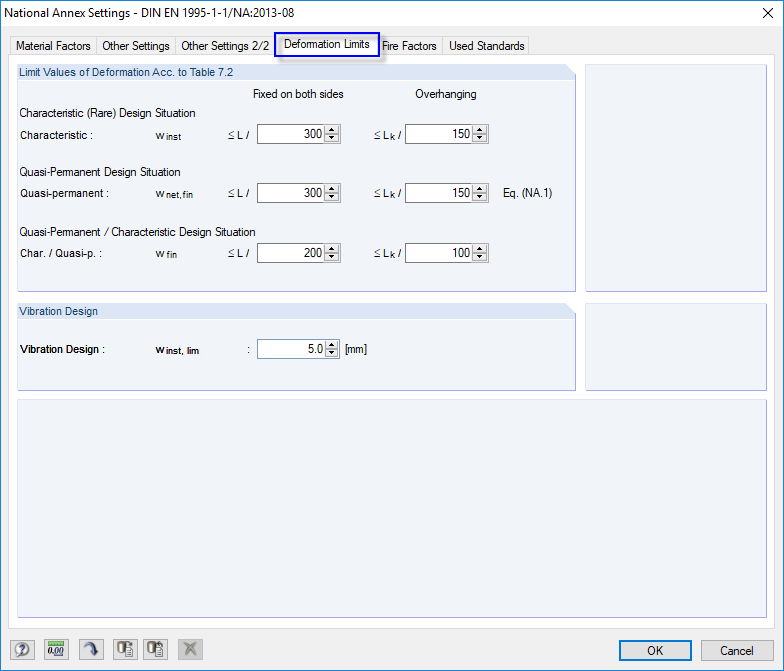Click Characteristic overhanging Lk/150 input field
784x671 pixels.
(439, 134)
